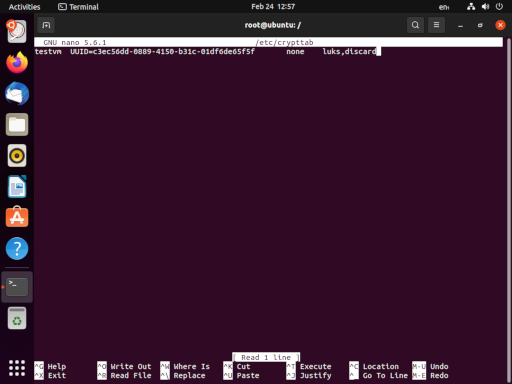
Task: Click the terminal search magnifier icon
Action: pyautogui.click(x=415, y=25)
